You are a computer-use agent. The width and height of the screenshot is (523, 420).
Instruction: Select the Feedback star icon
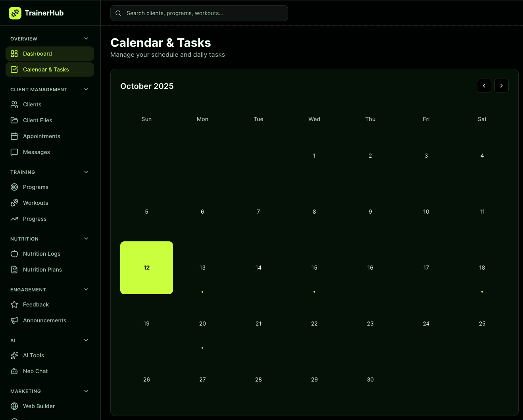pos(14,304)
